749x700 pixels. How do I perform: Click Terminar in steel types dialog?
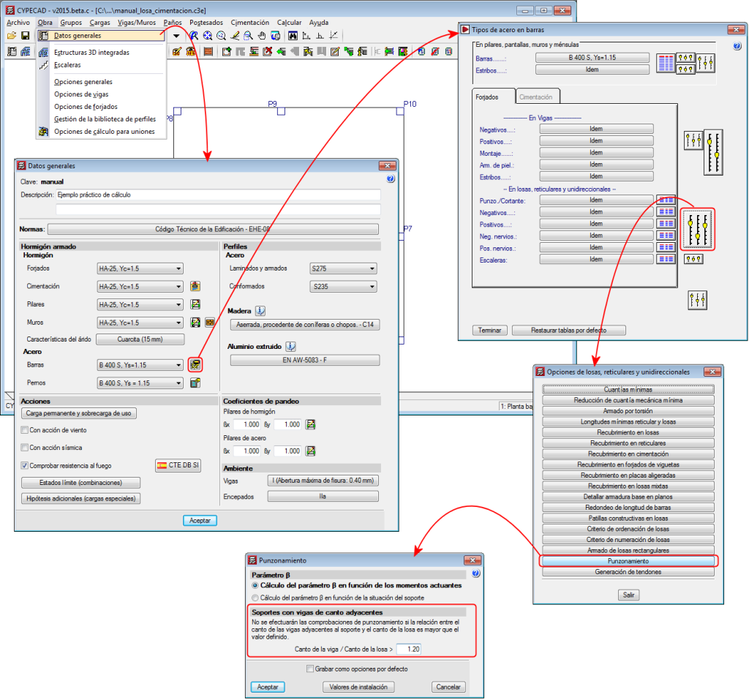489,330
